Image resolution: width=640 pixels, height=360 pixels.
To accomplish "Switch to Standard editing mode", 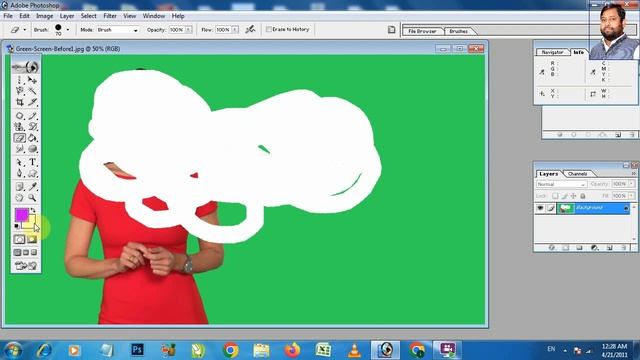I will (x=20, y=240).
